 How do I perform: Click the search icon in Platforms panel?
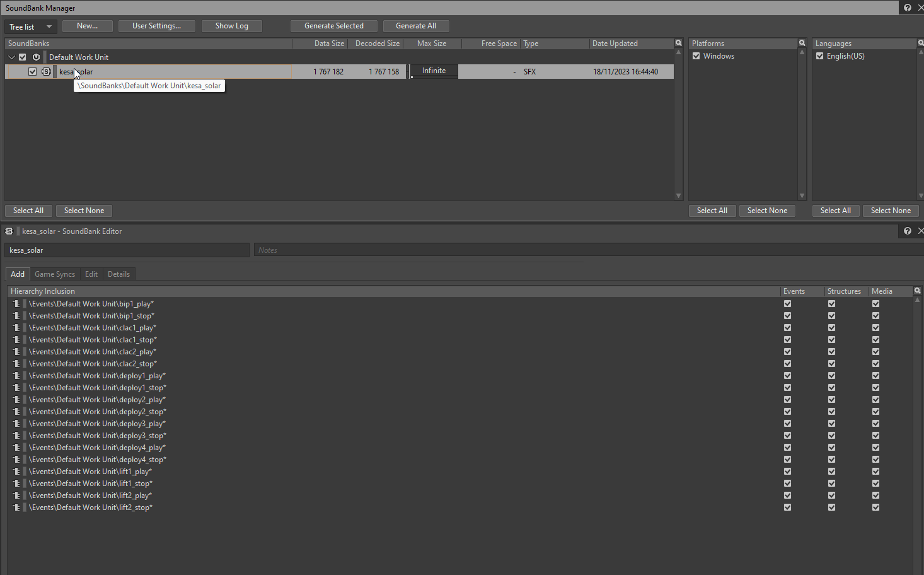[x=802, y=44]
